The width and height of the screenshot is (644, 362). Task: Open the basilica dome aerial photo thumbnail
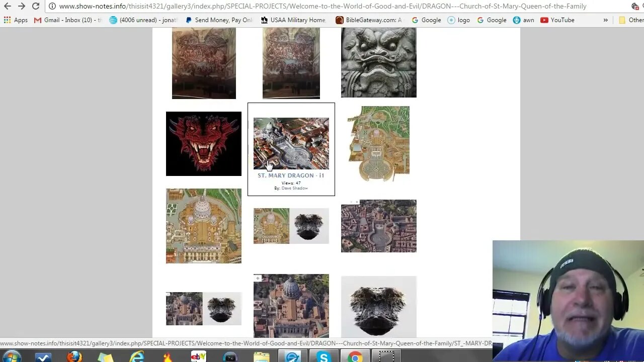pos(291,306)
